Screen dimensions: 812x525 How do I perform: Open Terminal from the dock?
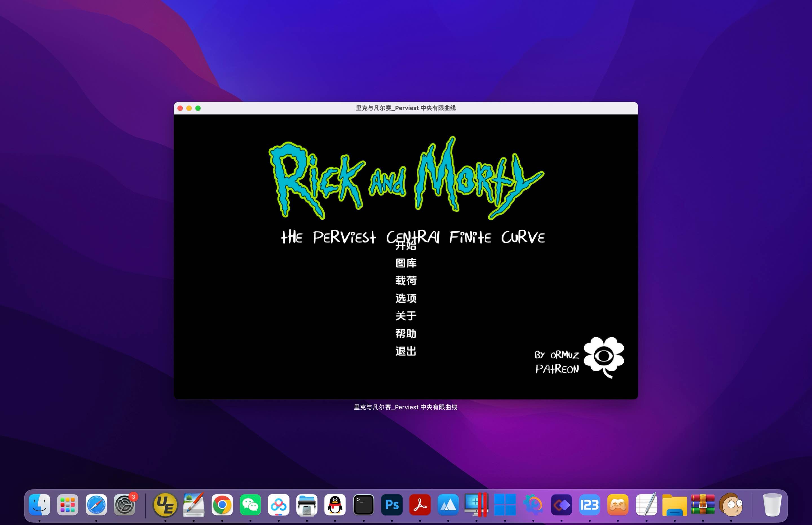click(364, 504)
